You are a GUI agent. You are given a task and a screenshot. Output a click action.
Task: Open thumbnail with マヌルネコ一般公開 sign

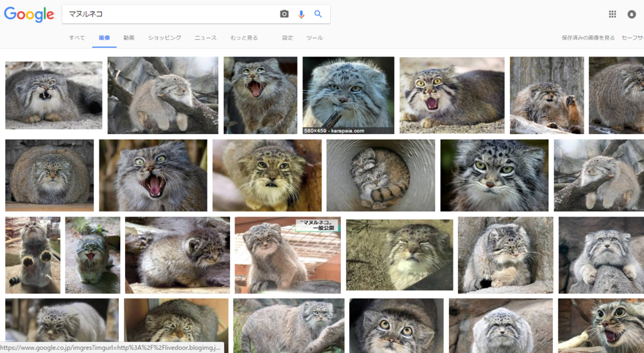pos(287,255)
